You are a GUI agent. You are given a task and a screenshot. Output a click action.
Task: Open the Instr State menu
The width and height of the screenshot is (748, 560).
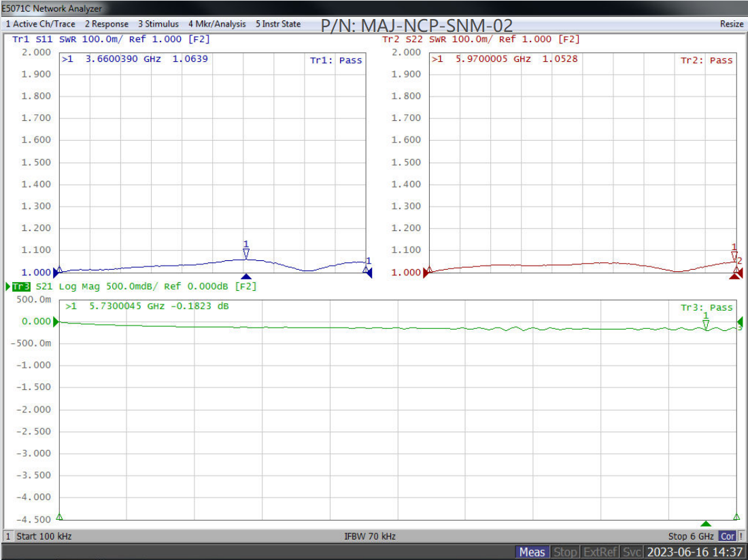[278, 24]
